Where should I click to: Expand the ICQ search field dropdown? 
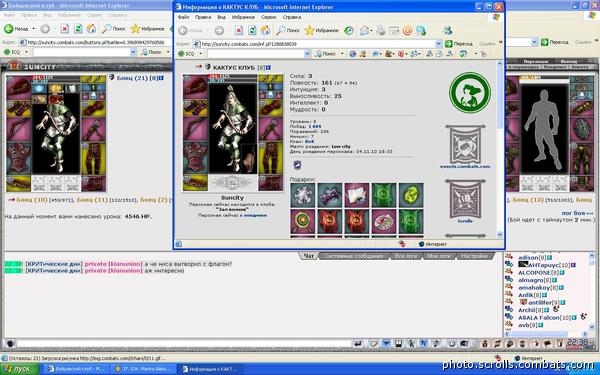click(x=307, y=54)
